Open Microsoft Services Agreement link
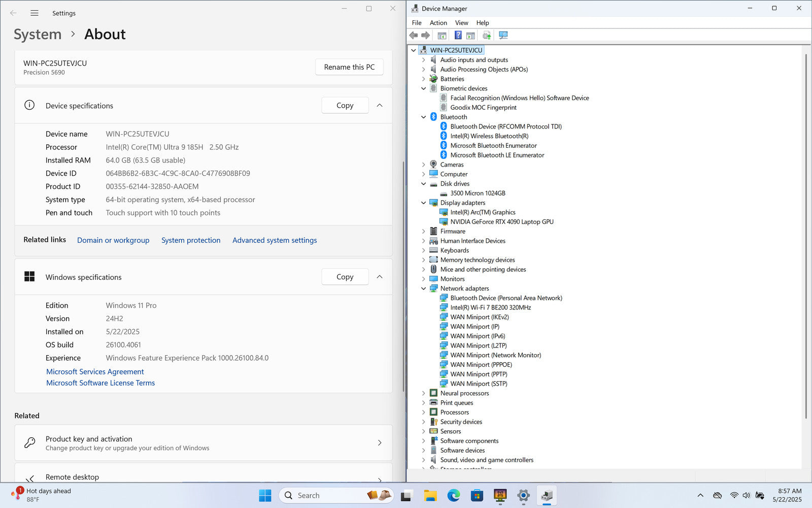Screen dimensions: 812x508 pyautogui.click(x=95, y=372)
